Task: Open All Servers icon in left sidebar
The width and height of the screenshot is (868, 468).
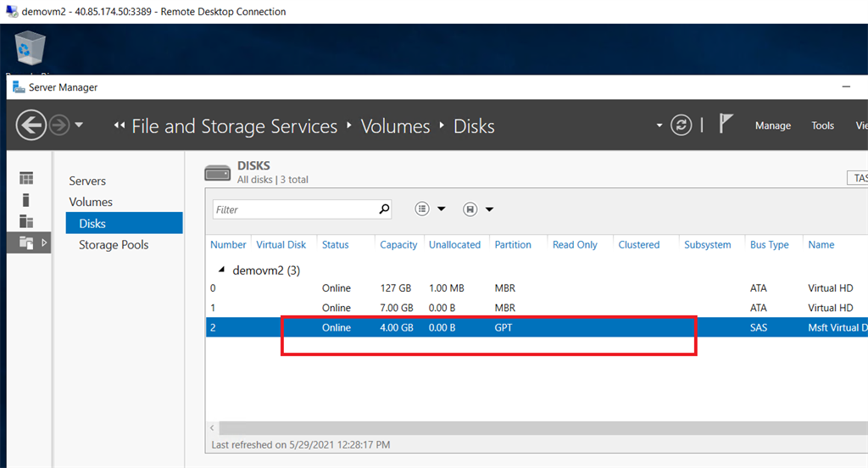Action: [26, 221]
